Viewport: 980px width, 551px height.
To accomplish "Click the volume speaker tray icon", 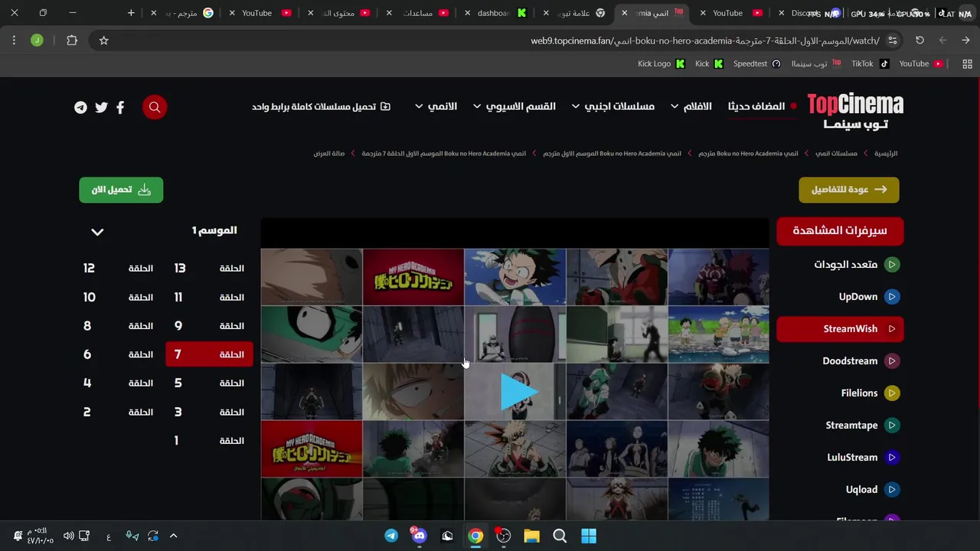I will [68, 536].
